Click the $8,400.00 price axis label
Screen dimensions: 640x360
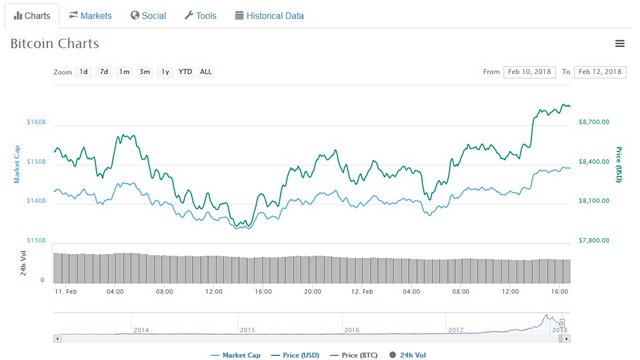coord(594,162)
